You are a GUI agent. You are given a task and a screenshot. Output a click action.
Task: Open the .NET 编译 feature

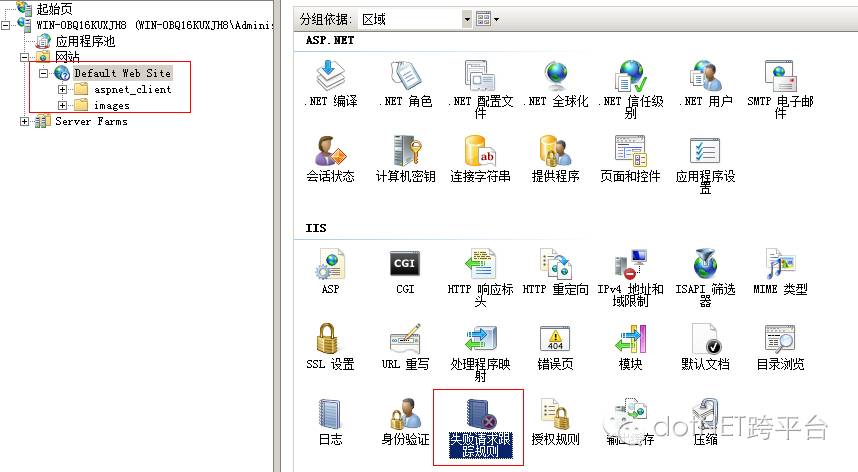coord(331,84)
